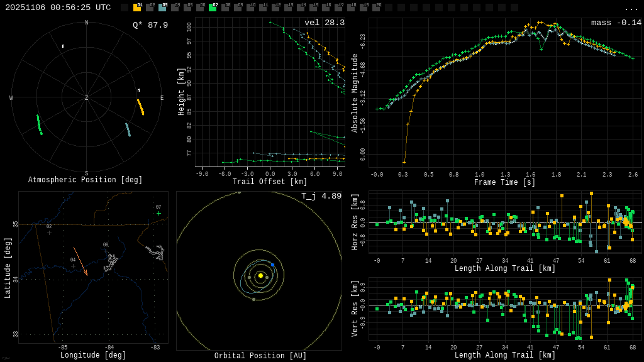Select station 04 marker on map

click(73, 266)
